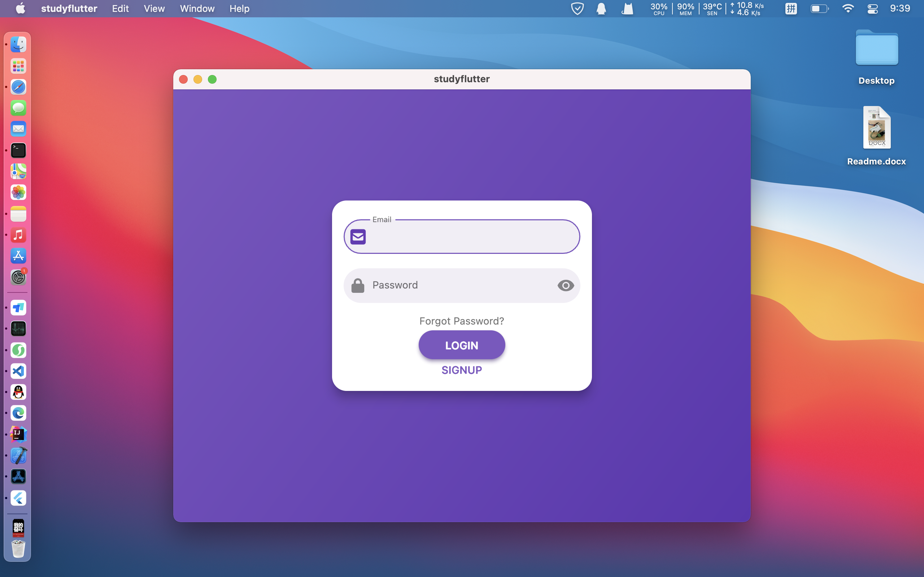
Task: Open Terminal from the dock
Action: [x=18, y=150]
